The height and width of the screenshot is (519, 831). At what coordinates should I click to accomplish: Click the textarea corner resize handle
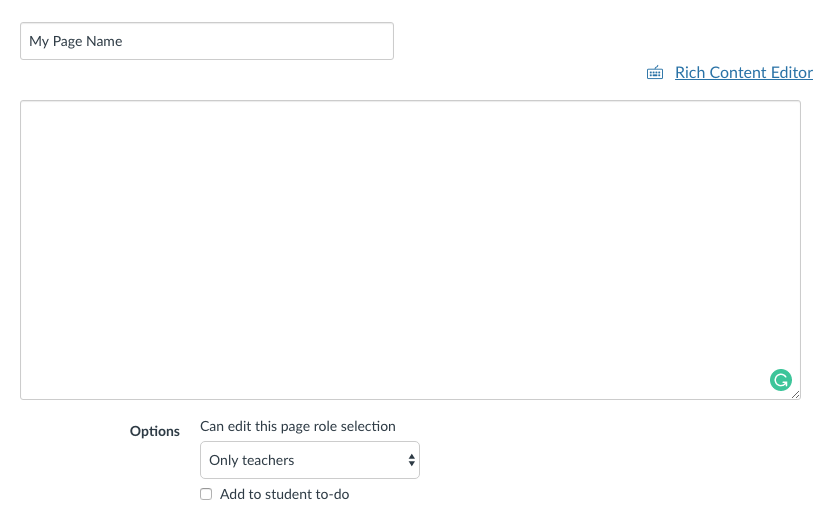tap(795, 394)
